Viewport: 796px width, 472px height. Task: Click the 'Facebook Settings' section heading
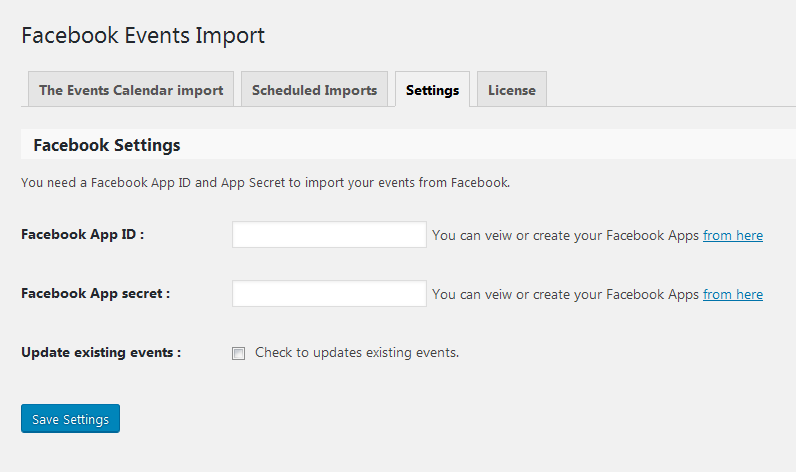point(107,145)
